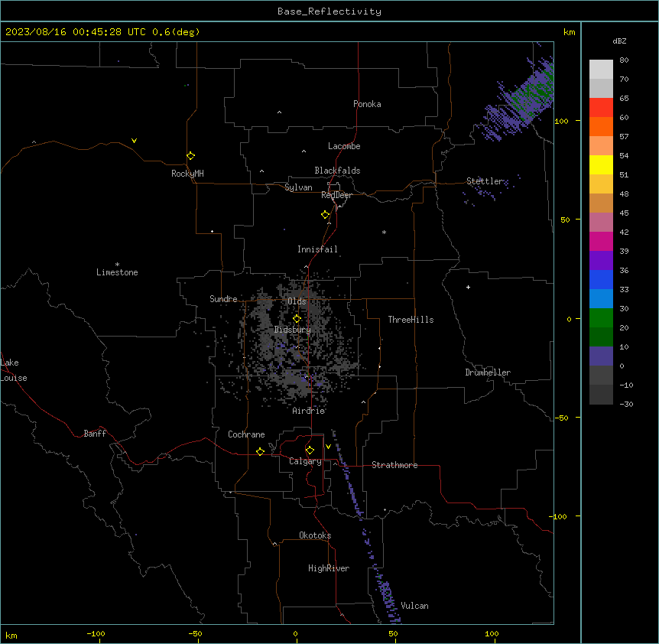Click the white plus marker north of Drumheller
The image size is (659, 644).
coord(468,287)
